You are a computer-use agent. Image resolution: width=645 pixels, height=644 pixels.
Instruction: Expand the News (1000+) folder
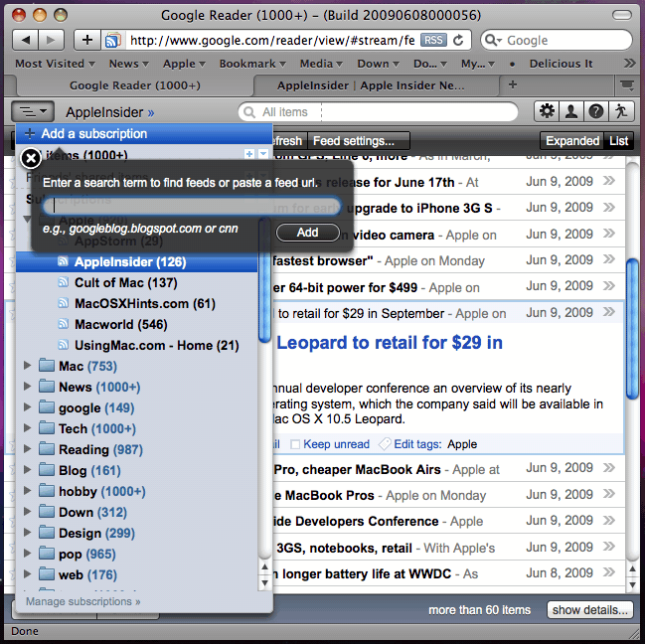27,387
